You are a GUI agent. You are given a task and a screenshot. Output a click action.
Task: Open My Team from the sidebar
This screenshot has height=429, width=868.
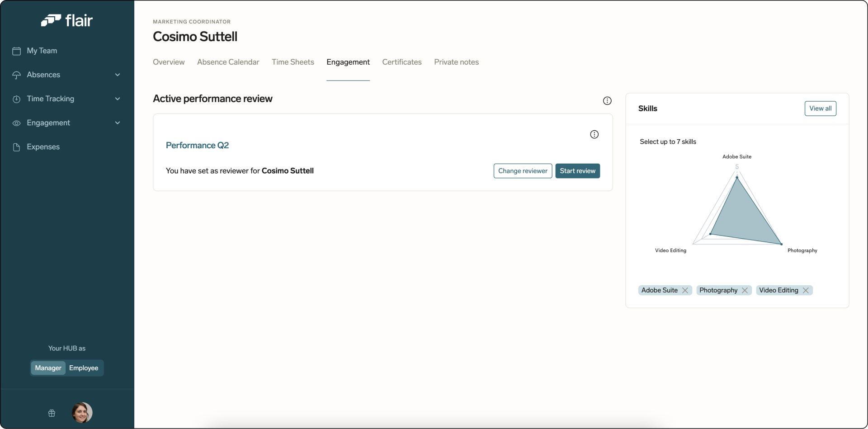click(42, 51)
